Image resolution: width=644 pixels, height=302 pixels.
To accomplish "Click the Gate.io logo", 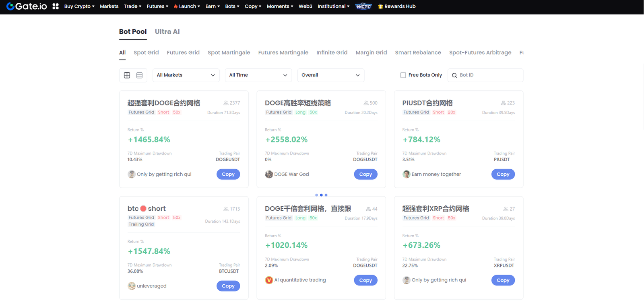I will coord(27,6).
